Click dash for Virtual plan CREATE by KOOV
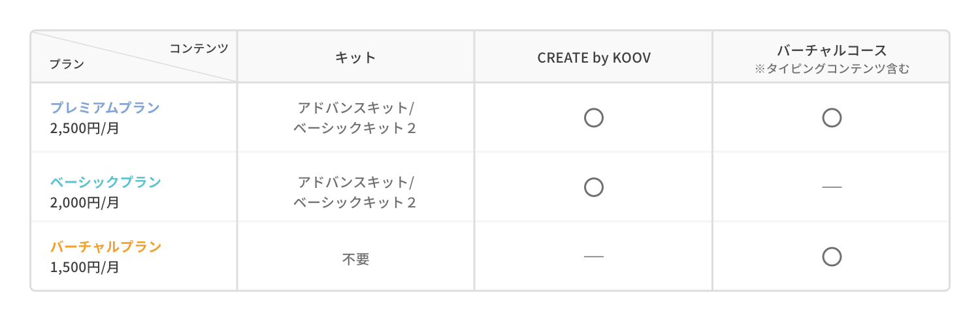The width and height of the screenshot is (980, 321). click(593, 257)
